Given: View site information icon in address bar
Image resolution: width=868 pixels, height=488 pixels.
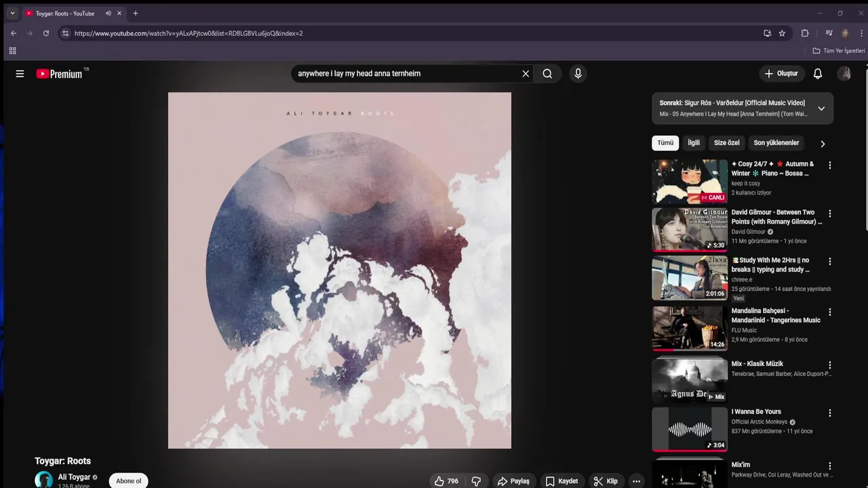Looking at the screenshot, I should [65, 33].
